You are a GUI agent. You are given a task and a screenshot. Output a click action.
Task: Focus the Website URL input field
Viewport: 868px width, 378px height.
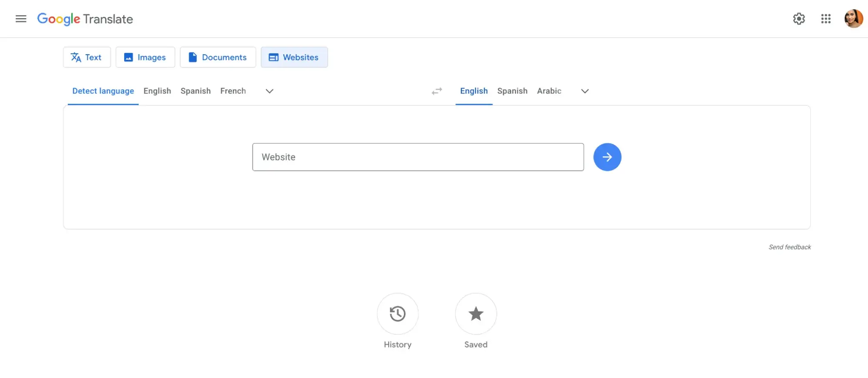click(x=418, y=157)
